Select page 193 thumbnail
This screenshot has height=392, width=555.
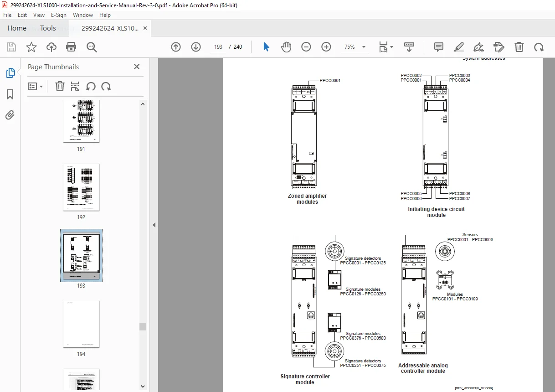(x=81, y=255)
